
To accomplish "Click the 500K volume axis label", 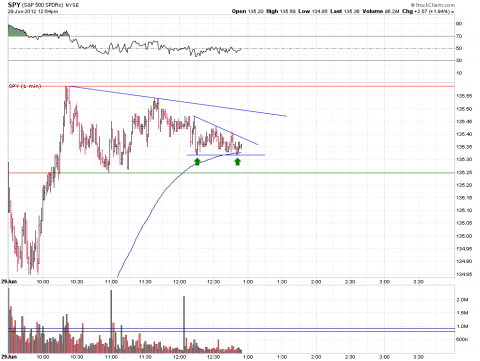I will click(462, 339).
